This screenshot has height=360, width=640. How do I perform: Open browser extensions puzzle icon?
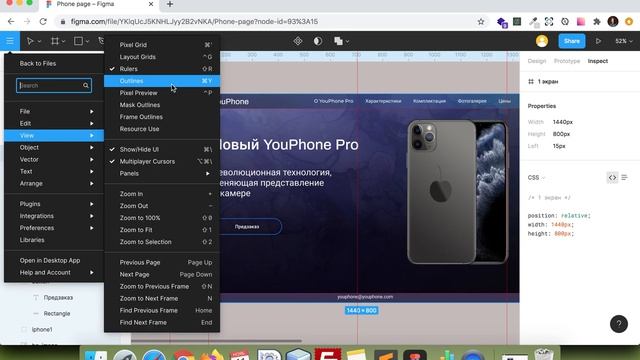coord(597,22)
